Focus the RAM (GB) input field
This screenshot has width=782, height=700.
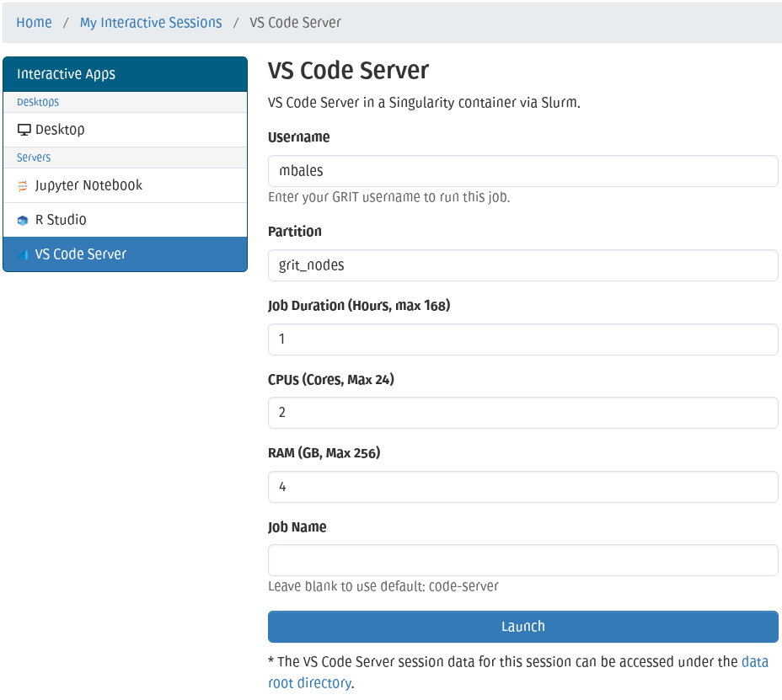click(x=522, y=487)
